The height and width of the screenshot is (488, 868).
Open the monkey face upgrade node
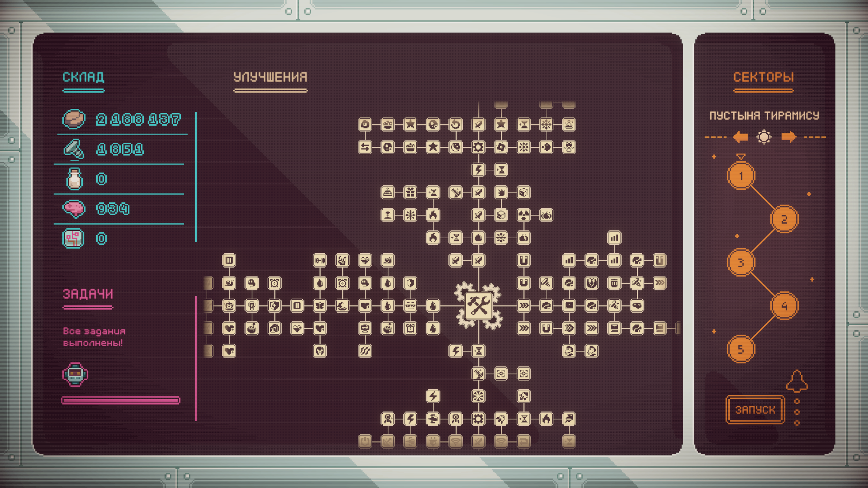229,306
